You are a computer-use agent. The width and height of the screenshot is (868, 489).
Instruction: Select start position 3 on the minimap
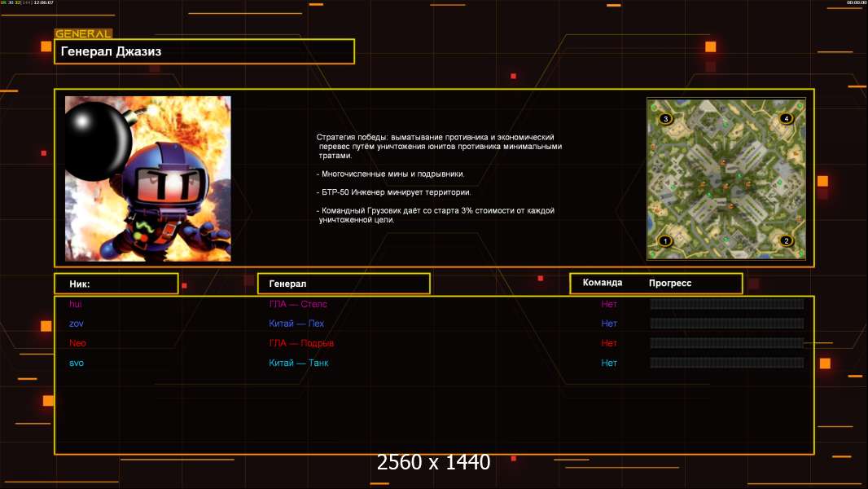pyautogui.click(x=665, y=119)
